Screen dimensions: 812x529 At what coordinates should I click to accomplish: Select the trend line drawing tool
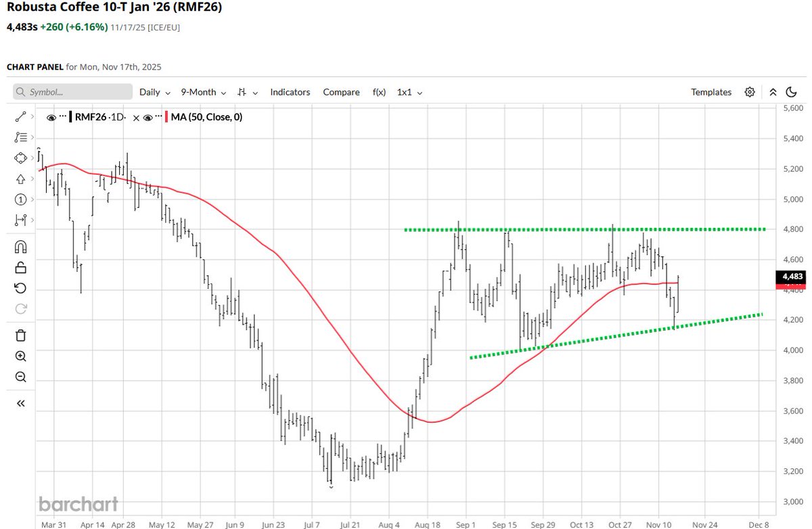20,116
